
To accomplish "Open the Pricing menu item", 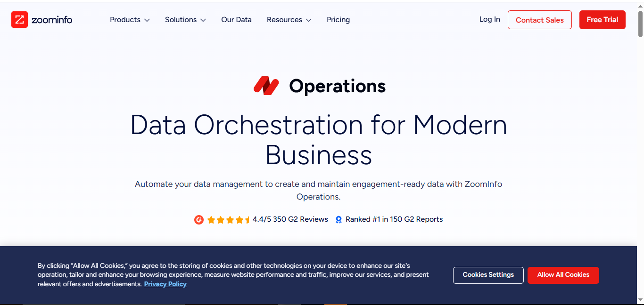I will (338, 20).
